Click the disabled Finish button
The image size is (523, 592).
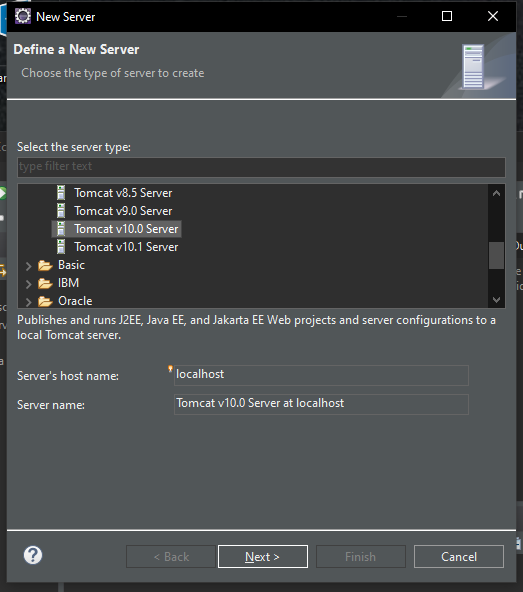[361, 557]
